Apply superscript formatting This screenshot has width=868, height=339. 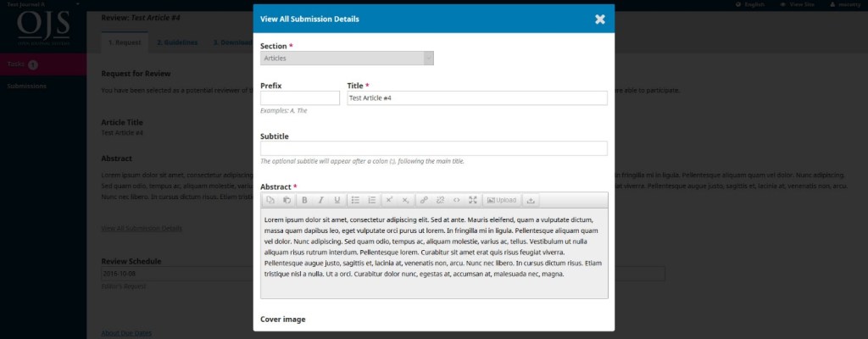[389, 200]
